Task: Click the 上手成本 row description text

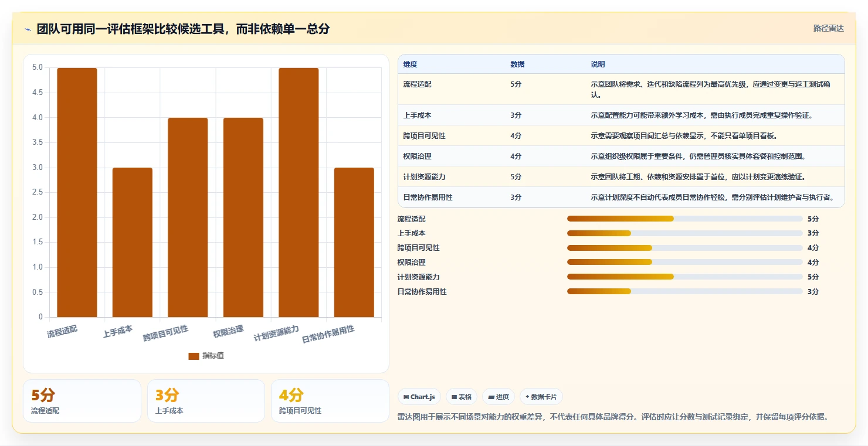Action: 701,115
